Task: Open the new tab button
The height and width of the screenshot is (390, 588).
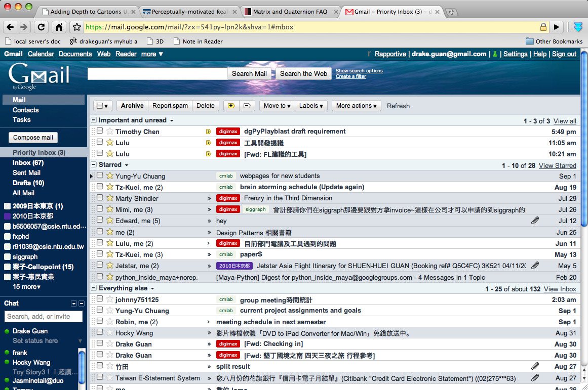Action: pyautogui.click(x=451, y=12)
